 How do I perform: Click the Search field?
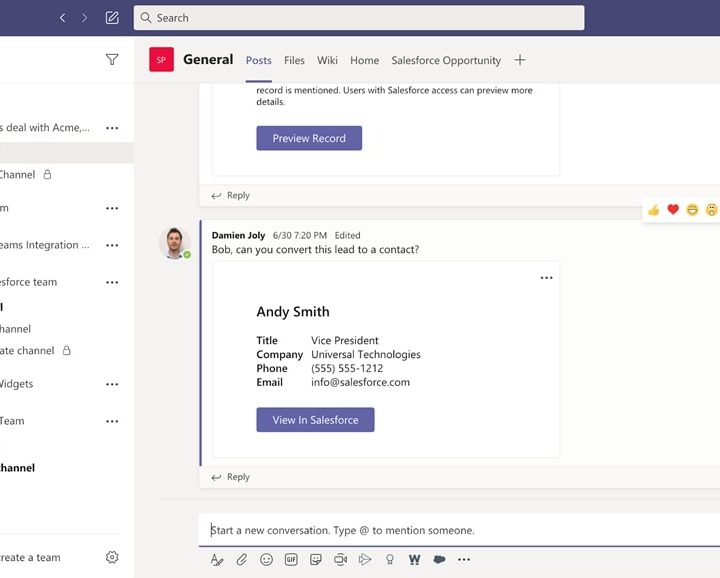pos(359,18)
